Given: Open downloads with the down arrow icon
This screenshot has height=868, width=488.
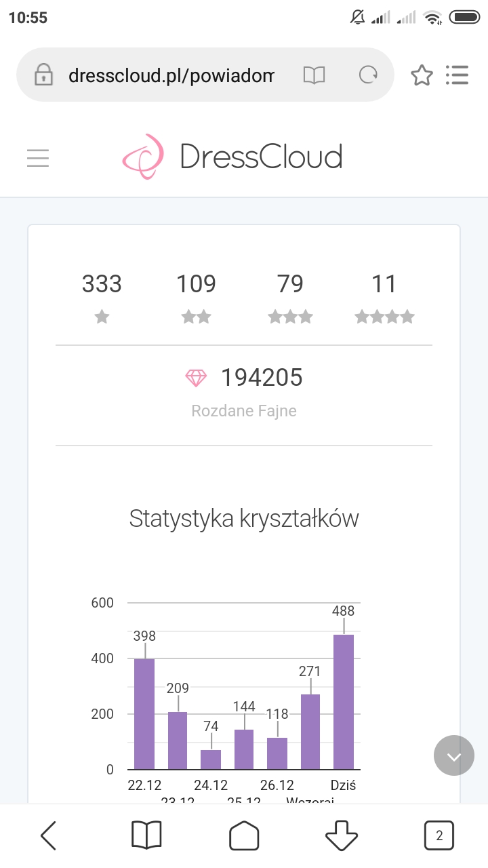Looking at the screenshot, I should tap(342, 835).
